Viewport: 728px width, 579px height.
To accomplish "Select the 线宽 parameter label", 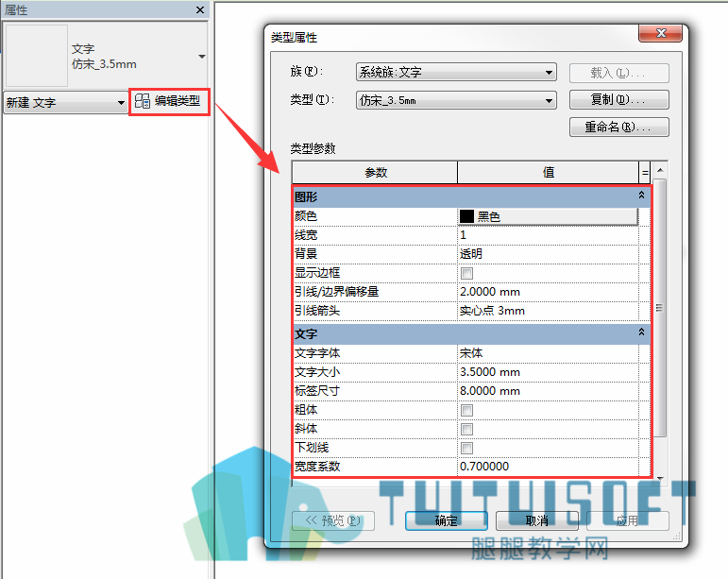I will point(306,235).
